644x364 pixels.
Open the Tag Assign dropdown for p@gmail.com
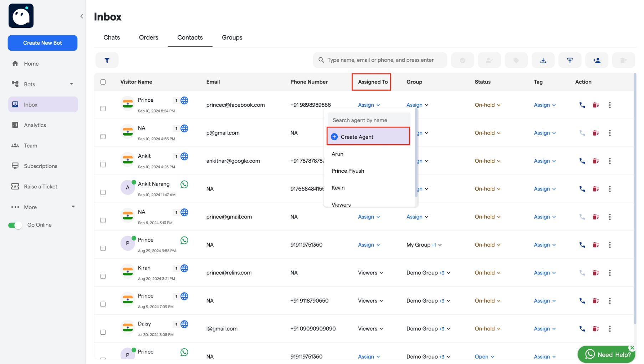[x=545, y=133]
